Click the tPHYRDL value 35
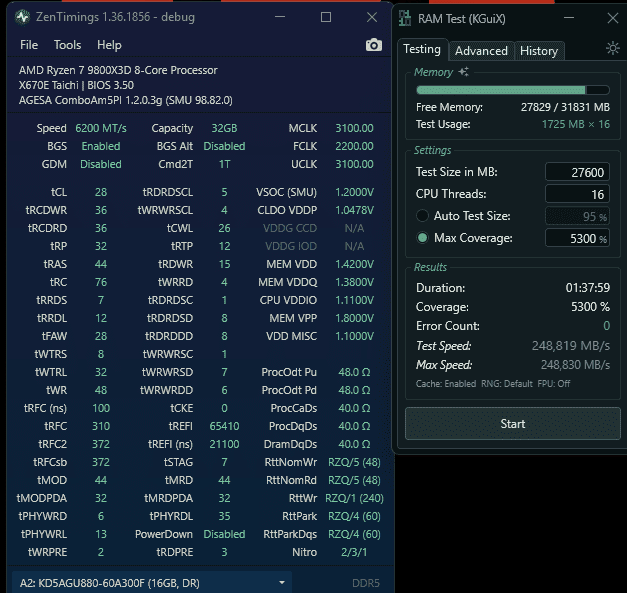Viewport: 627px width, 593px height. tap(224, 516)
